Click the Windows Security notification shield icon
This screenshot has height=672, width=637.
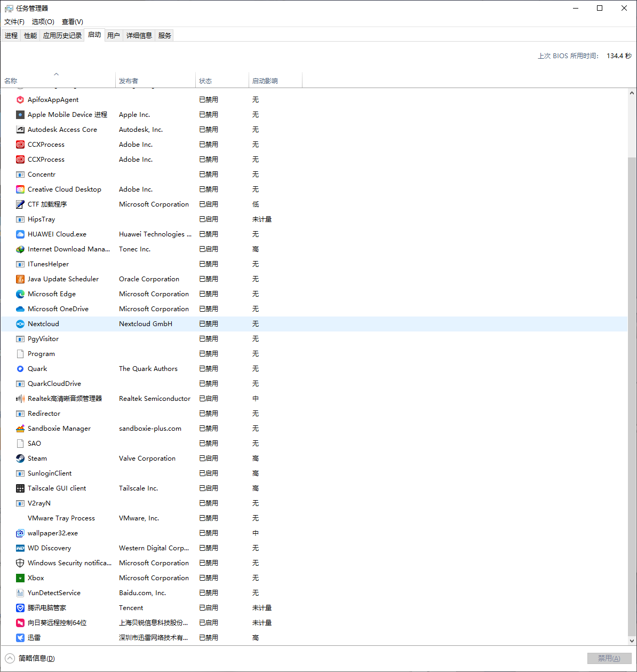pyautogui.click(x=20, y=563)
